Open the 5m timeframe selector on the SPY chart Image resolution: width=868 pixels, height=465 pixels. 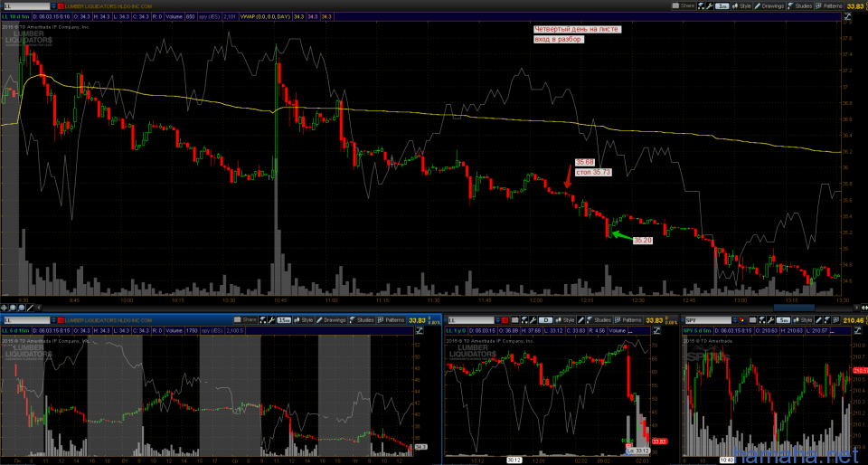tap(783, 320)
